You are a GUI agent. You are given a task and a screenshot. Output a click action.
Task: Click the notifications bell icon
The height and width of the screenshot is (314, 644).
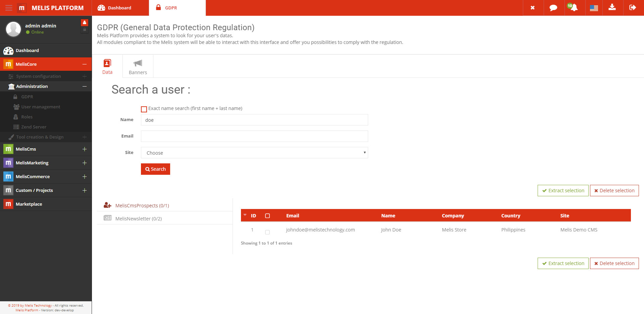[x=574, y=8]
